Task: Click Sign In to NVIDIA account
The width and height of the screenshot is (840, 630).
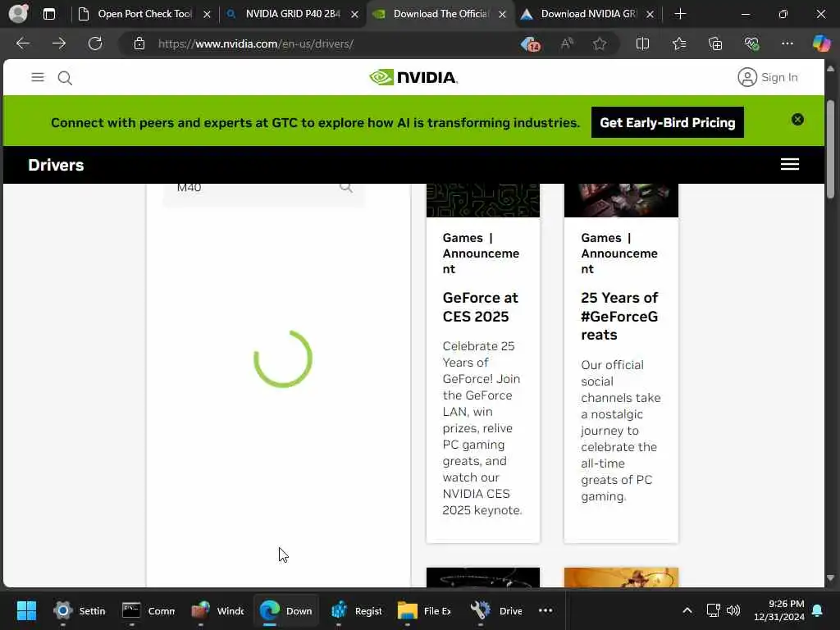Action: [x=768, y=77]
